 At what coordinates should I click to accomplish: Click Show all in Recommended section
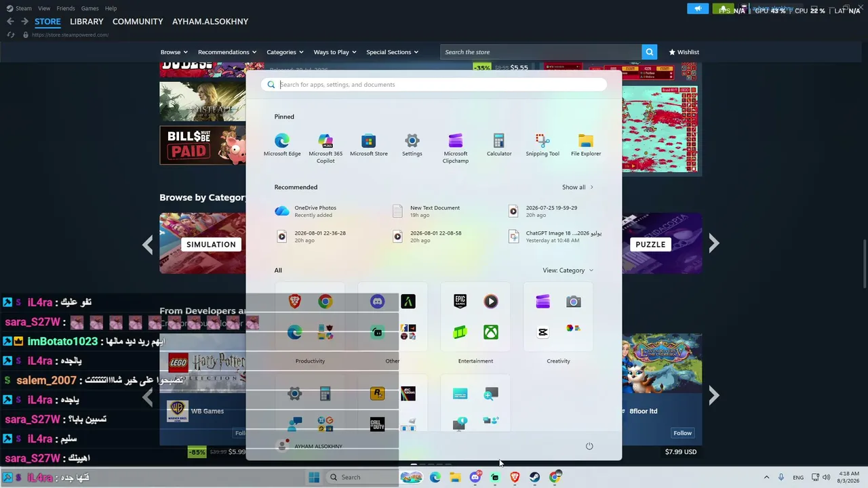(577, 187)
